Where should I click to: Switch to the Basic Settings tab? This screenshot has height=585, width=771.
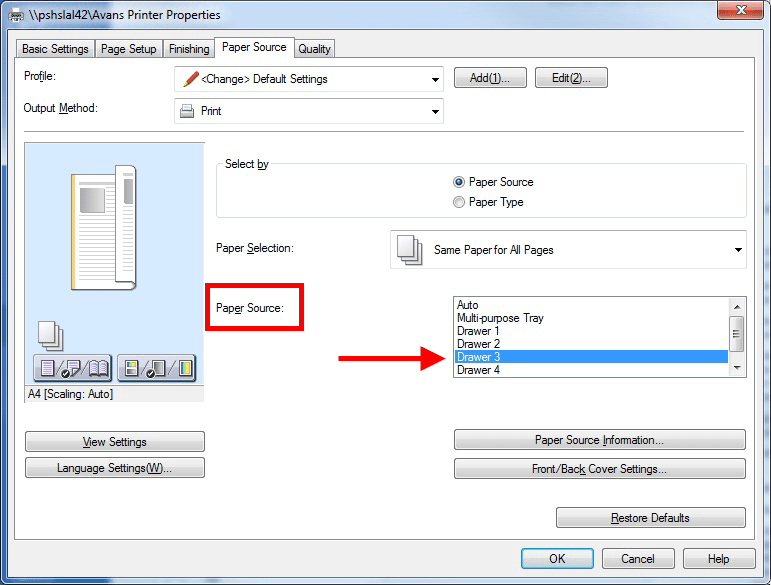[x=55, y=49]
